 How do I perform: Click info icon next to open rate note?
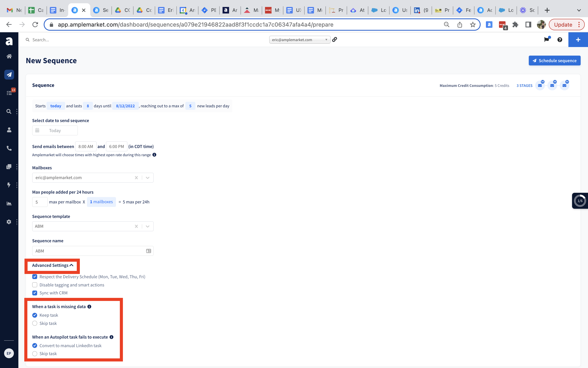(x=154, y=155)
